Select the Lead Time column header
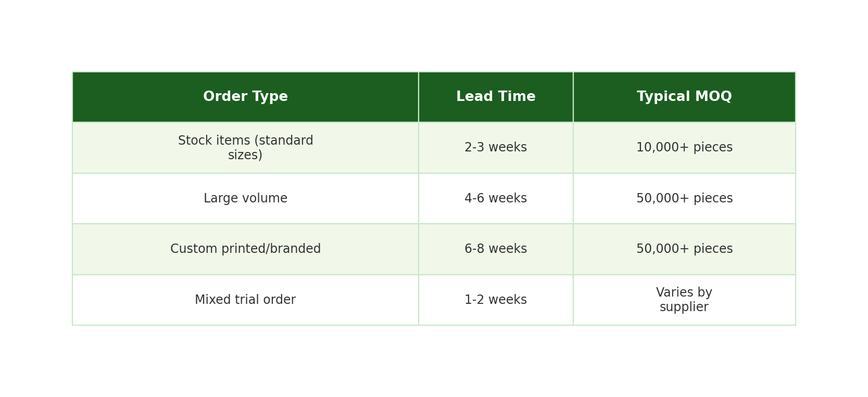The width and height of the screenshot is (868, 397). (496, 97)
